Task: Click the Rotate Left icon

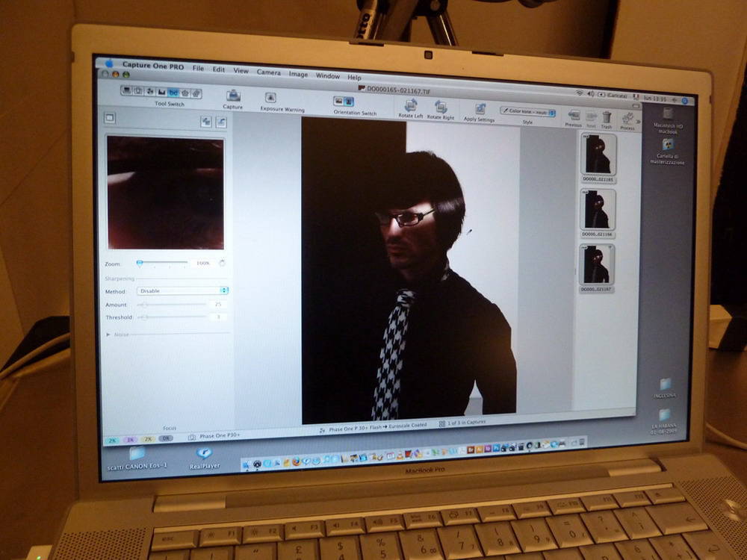Action: point(411,105)
